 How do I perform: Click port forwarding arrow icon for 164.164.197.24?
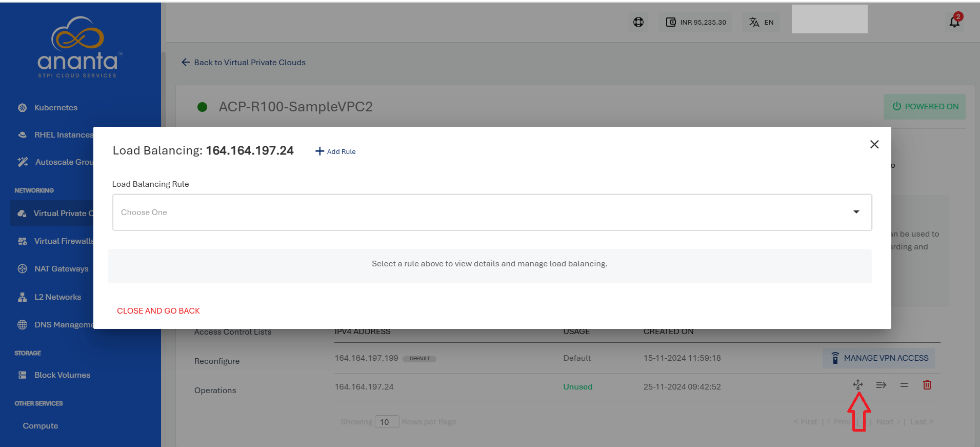tap(881, 385)
